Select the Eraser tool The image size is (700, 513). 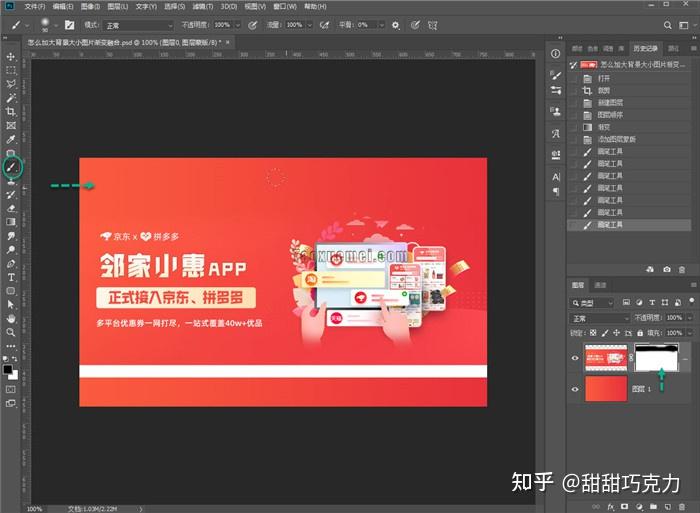click(x=11, y=208)
